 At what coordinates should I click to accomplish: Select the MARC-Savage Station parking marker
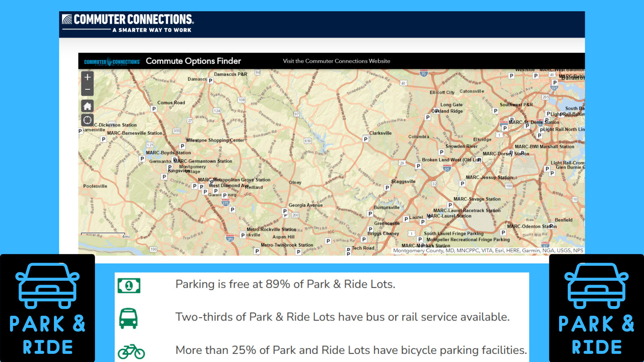point(450,205)
